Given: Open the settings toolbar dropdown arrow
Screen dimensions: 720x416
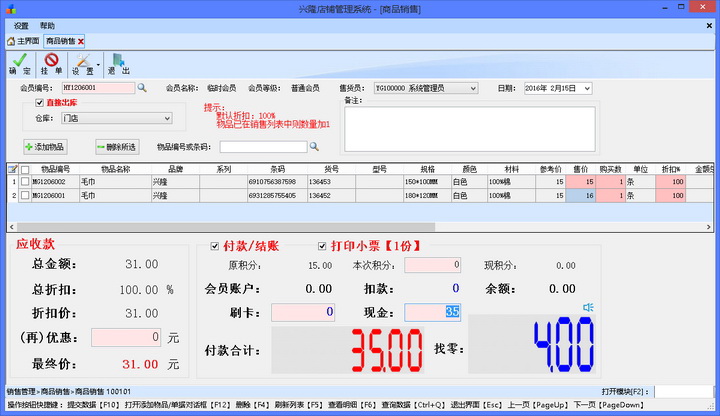Looking at the screenshot, I should (98, 65).
